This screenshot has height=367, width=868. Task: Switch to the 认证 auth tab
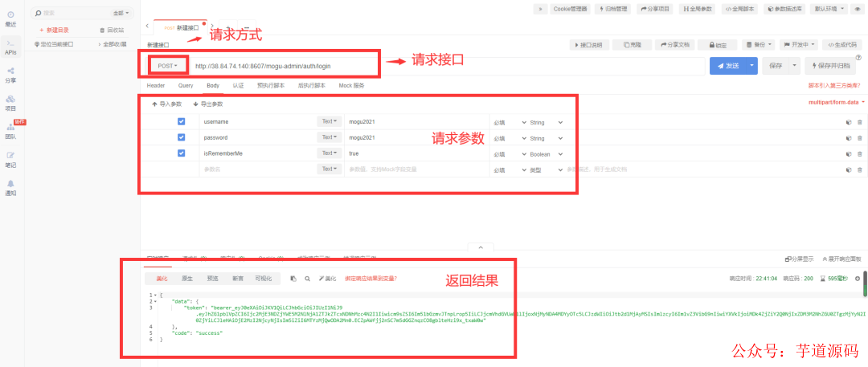(238, 86)
